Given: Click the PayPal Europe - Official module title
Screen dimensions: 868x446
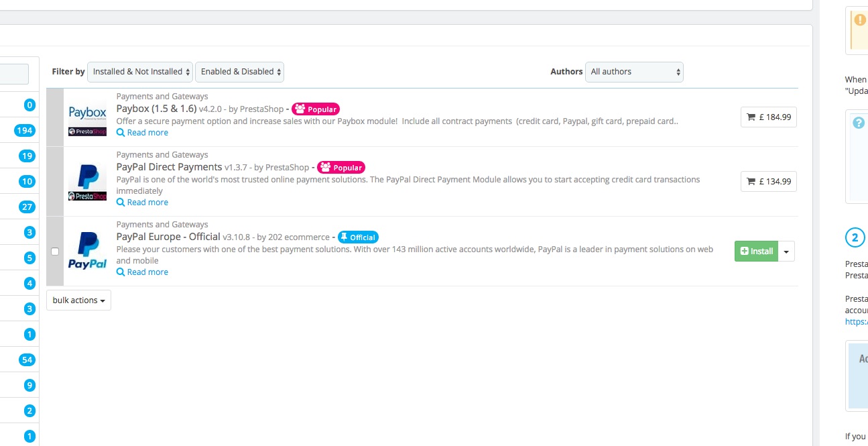Looking at the screenshot, I should point(168,237).
